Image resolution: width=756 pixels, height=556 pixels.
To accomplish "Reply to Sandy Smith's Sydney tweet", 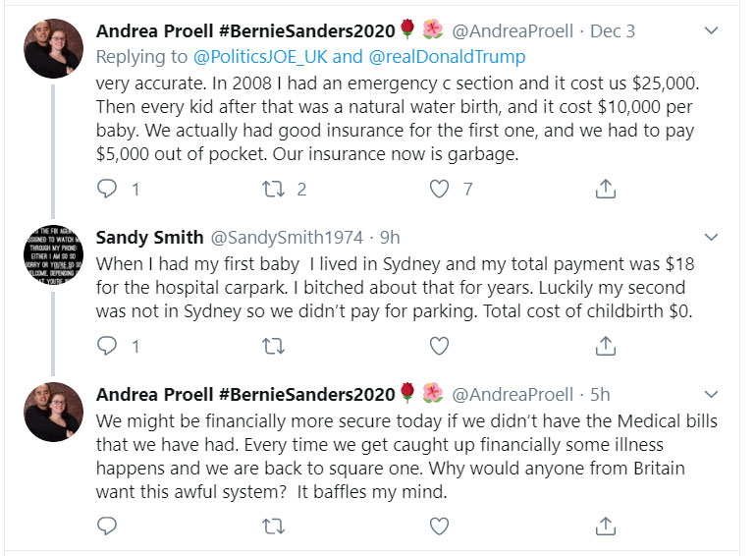I will click(x=107, y=345).
